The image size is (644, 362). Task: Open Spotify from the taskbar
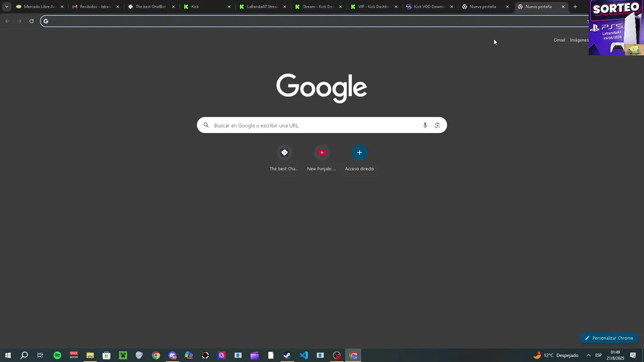57,355
